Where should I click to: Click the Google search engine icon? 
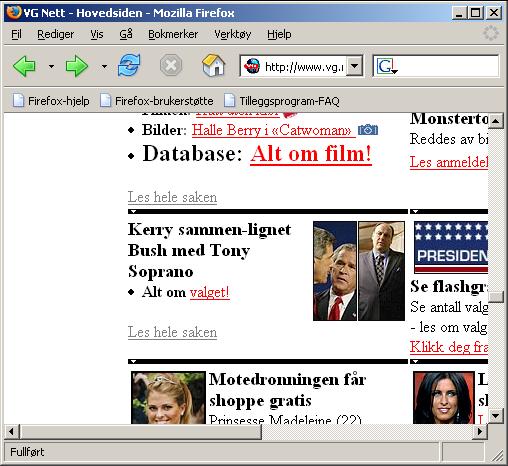[386, 66]
